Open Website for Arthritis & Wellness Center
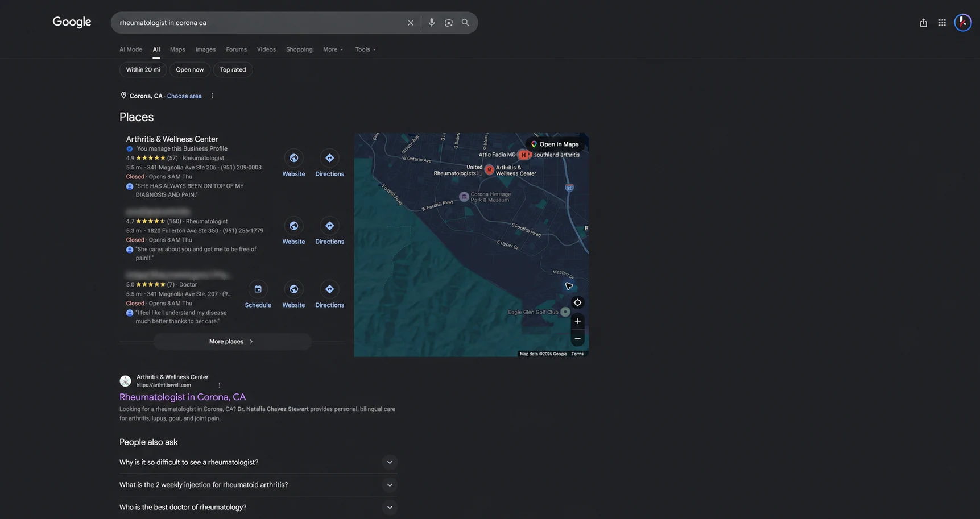980x519 pixels. point(293,164)
